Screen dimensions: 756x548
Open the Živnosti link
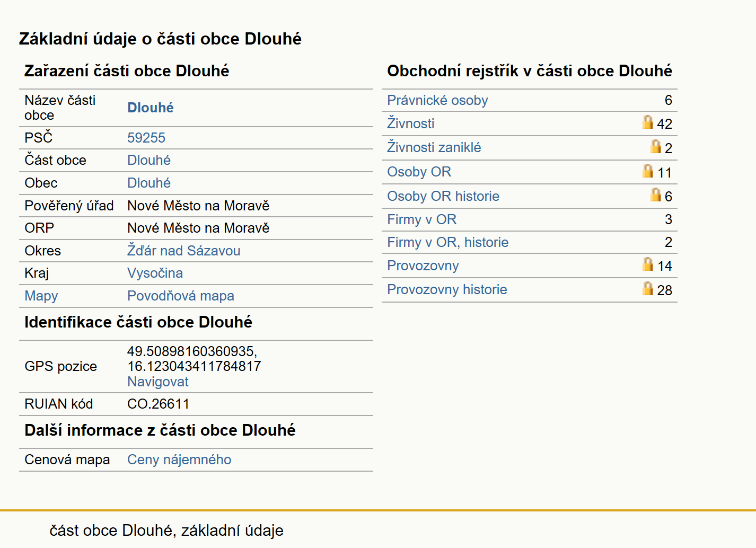click(x=411, y=123)
